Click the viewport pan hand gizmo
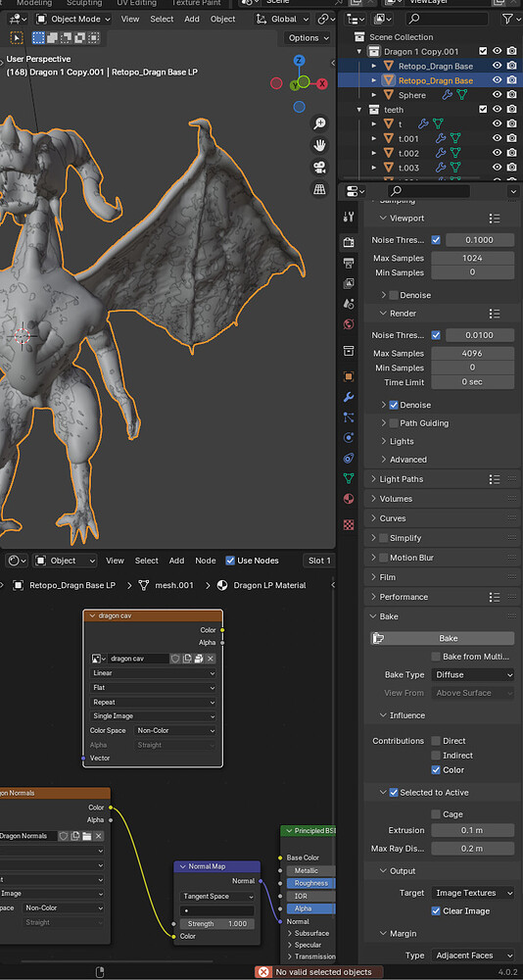 click(319, 146)
